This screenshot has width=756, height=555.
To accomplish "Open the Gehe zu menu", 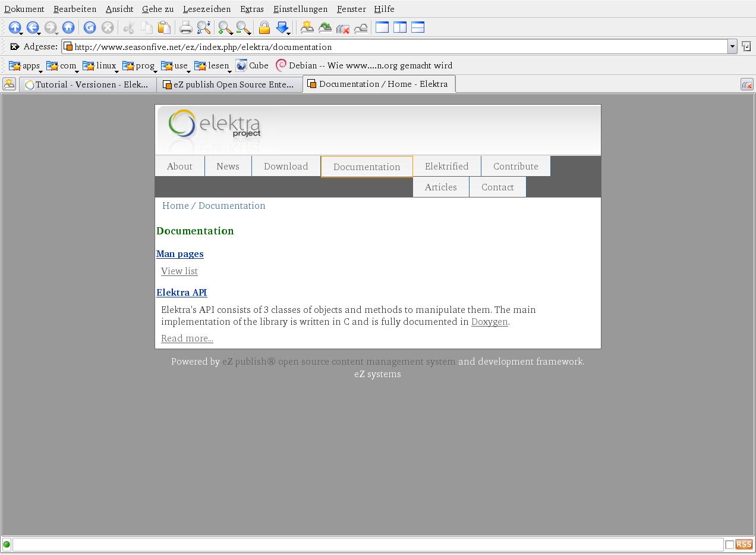I will coord(158,9).
